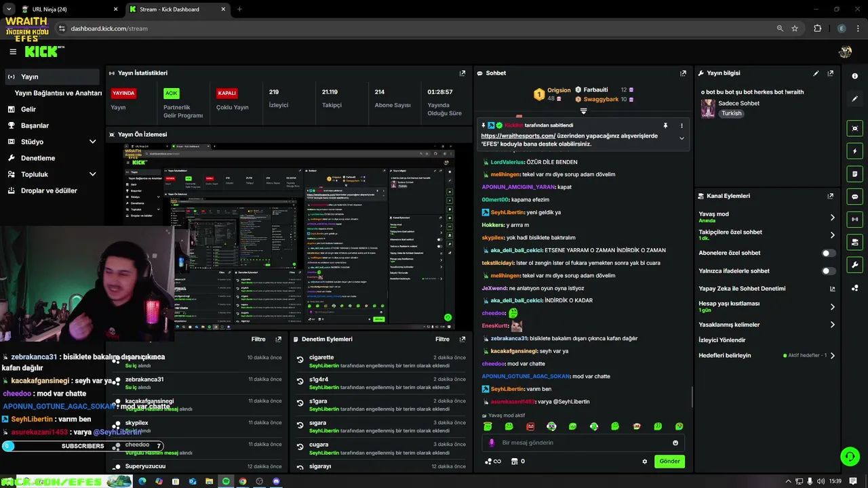
Task: Open the browser extensions icon
Action: tap(817, 28)
